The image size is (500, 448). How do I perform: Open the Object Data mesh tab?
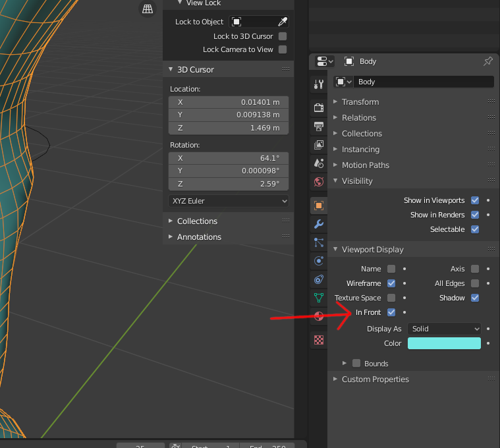click(x=319, y=298)
